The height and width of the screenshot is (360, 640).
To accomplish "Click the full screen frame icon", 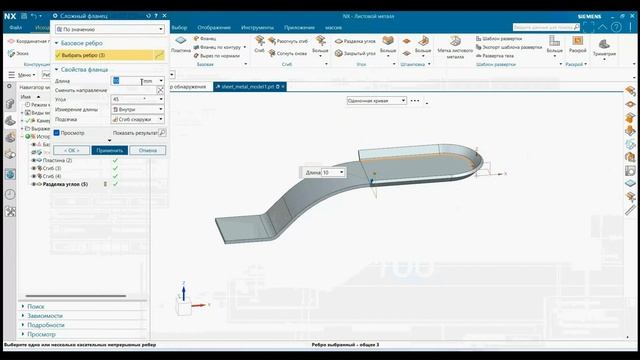I will [589, 27].
